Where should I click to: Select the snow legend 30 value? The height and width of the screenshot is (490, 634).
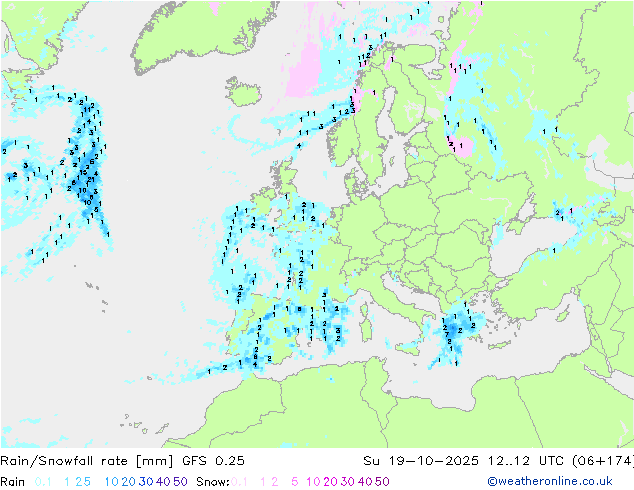tap(348, 482)
